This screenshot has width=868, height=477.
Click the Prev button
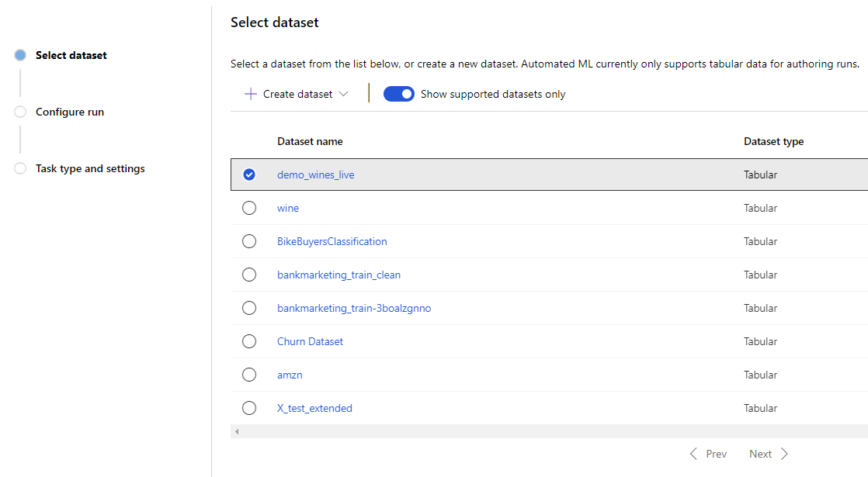coord(716,453)
